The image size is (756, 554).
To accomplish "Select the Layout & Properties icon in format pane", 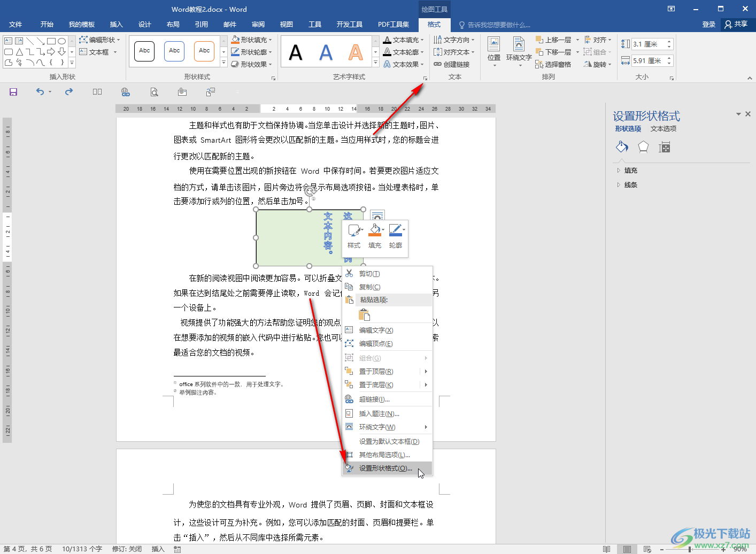I will click(665, 147).
